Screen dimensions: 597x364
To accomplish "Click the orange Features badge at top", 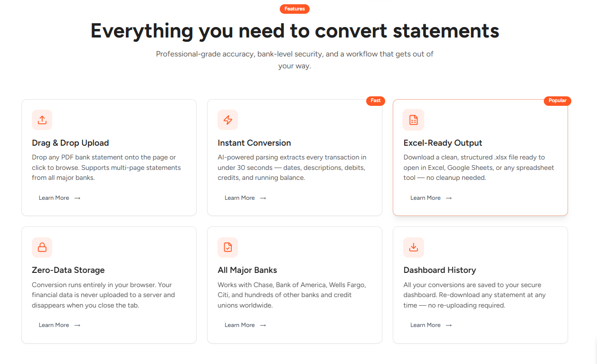I will (294, 9).
